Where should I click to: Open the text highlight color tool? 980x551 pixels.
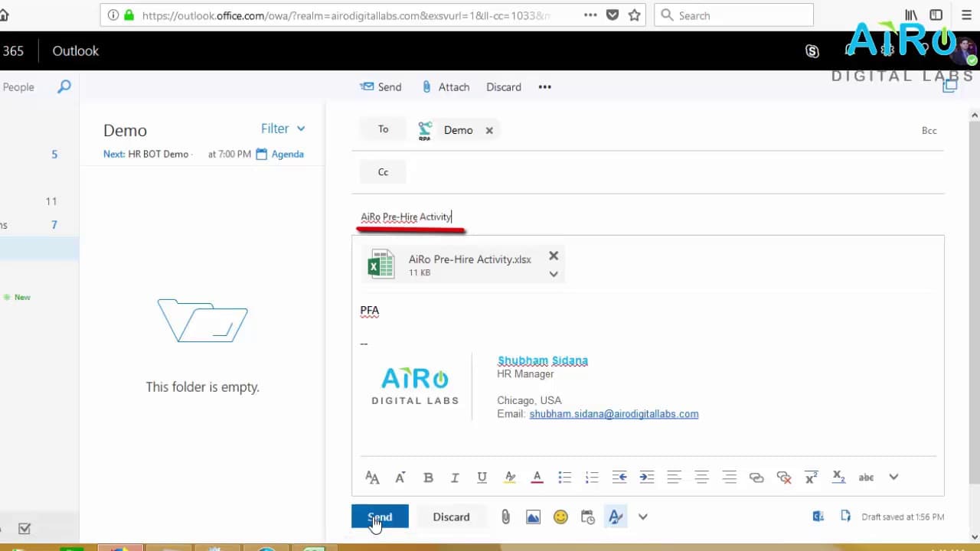510,478
